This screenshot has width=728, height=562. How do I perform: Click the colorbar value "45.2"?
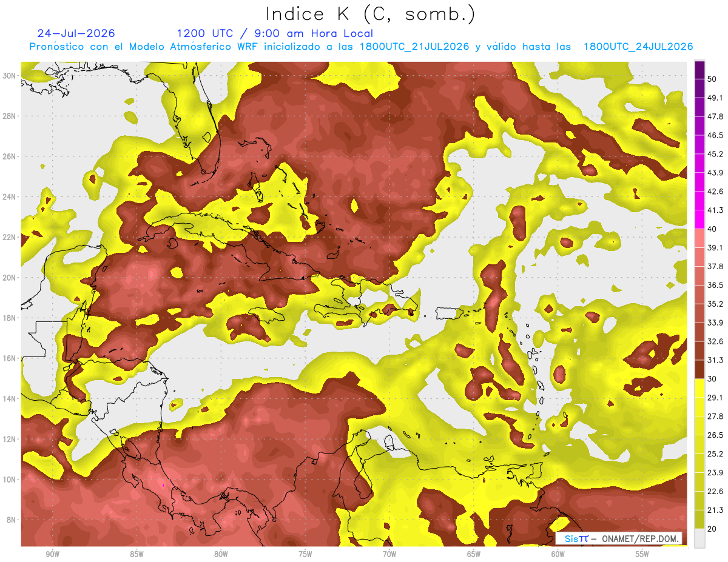[715, 154]
